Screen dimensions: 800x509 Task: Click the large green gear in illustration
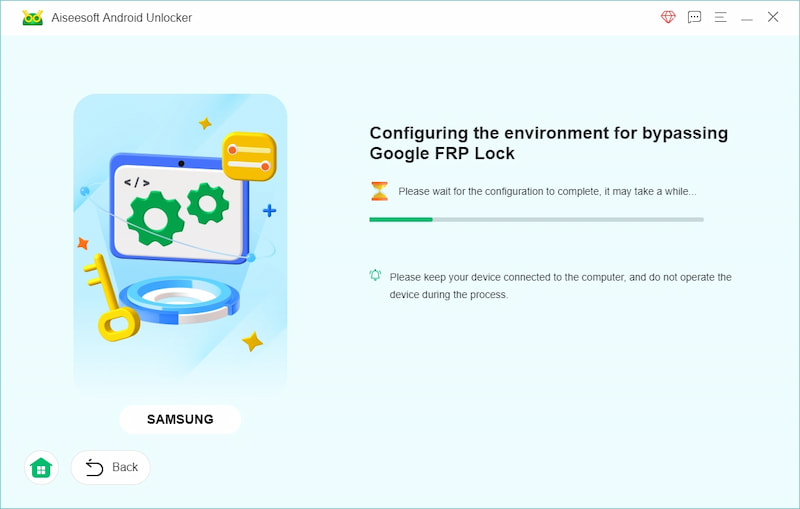[155, 216]
